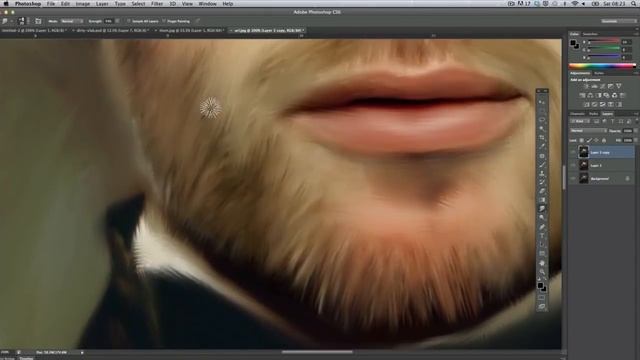Image resolution: width=640 pixels, height=360 pixels.
Task: Add a Curves adjustment layer
Action: (603, 87)
